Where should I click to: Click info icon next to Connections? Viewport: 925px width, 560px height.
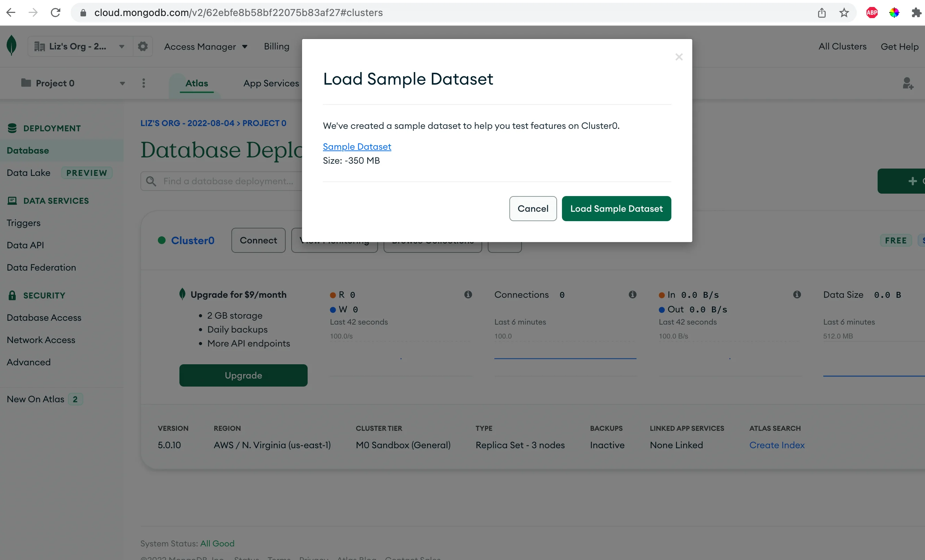click(x=632, y=294)
